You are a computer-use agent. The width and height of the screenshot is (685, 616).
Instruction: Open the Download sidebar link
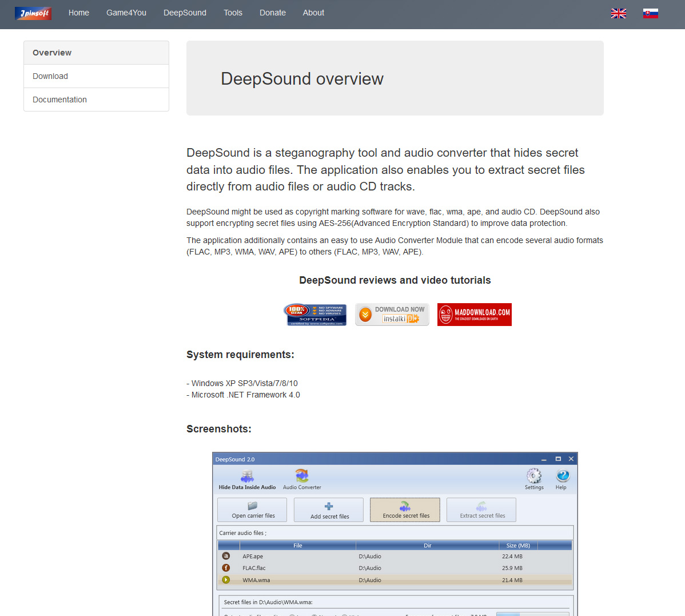96,76
